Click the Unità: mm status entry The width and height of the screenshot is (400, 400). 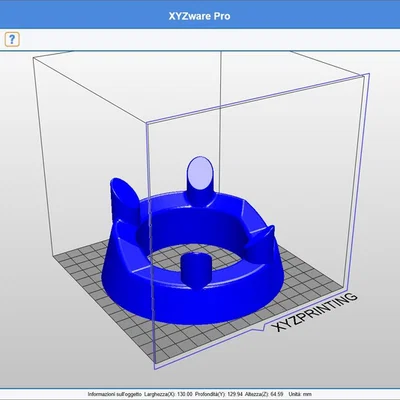(300, 394)
